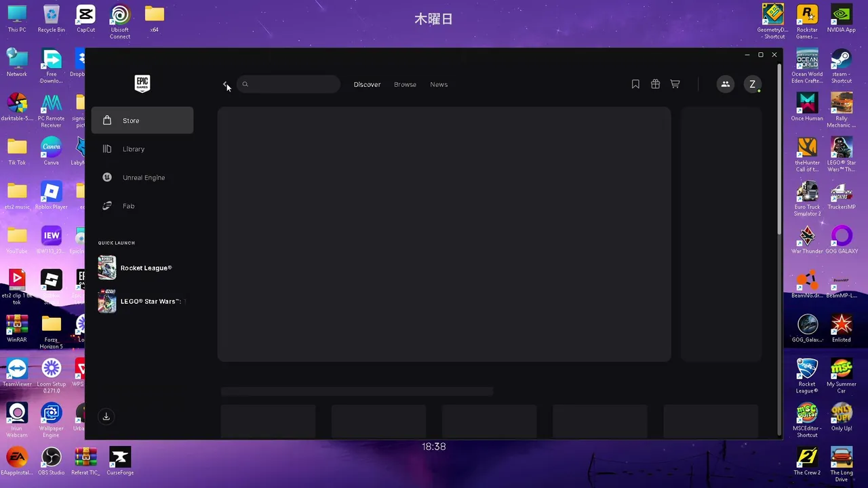Open the My Summer Car shortcut
This screenshot has width=868, height=488.
842,375
